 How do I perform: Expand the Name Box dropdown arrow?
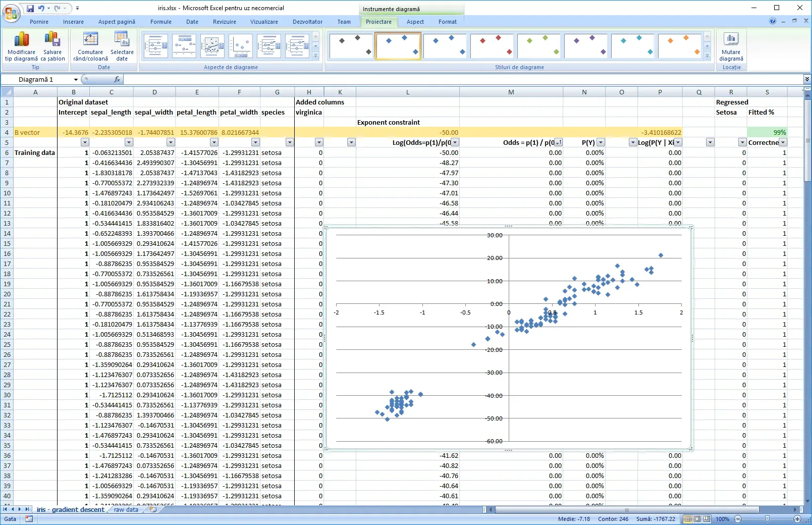click(x=76, y=79)
